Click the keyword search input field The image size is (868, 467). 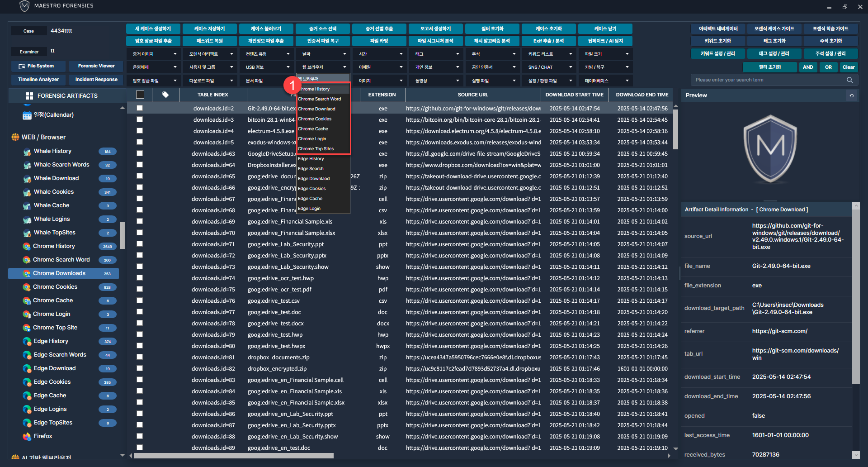[769, 80]
